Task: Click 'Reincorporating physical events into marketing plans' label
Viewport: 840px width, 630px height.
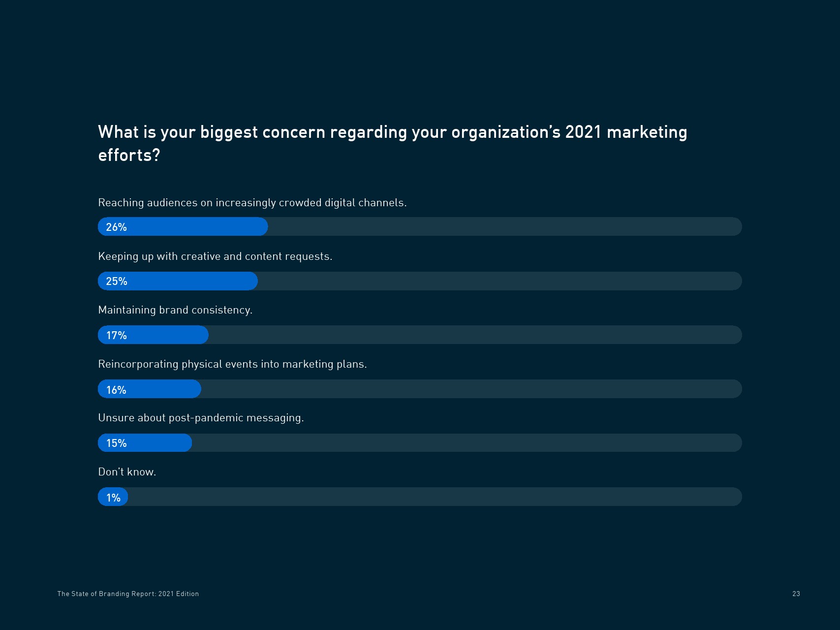Action: 232,364
